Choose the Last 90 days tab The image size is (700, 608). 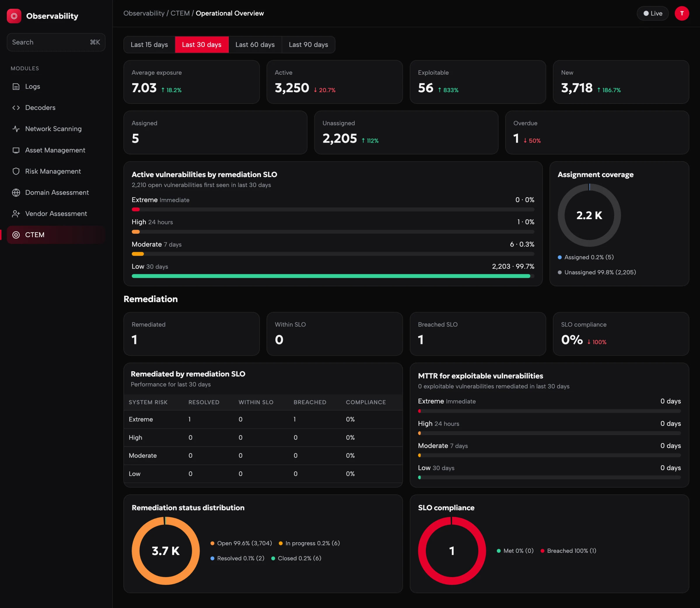coord(308,45)
